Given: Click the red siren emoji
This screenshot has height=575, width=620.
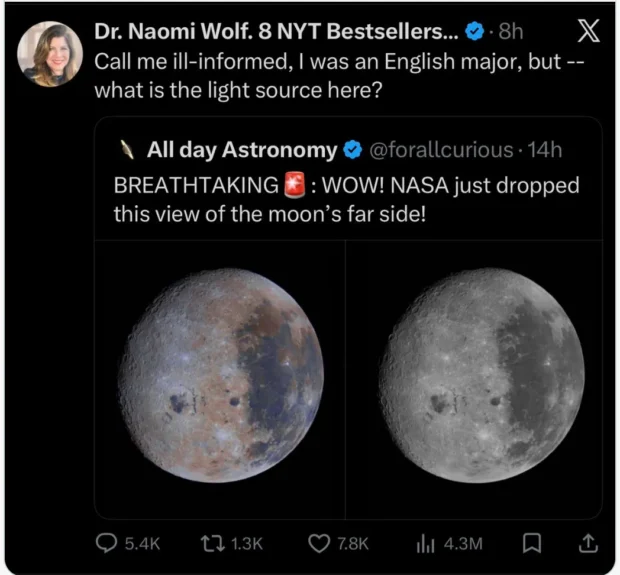Looking at the screenshot, I should [295, 185].
